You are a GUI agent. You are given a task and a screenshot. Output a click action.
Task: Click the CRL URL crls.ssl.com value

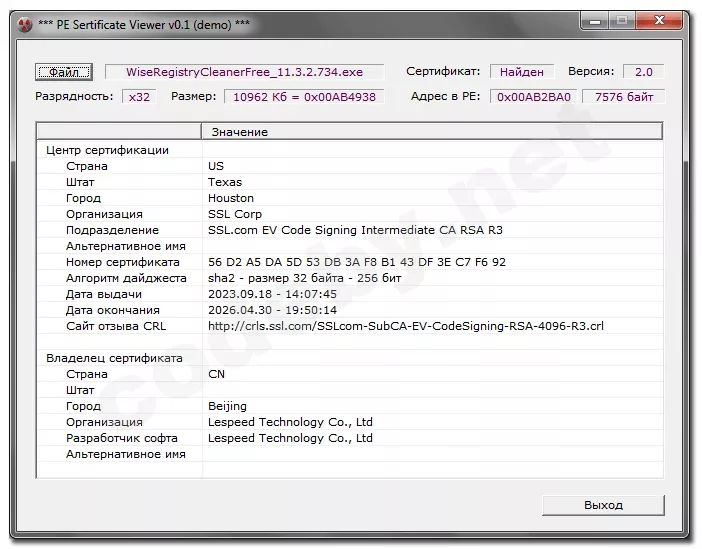(x=406, y=326)
